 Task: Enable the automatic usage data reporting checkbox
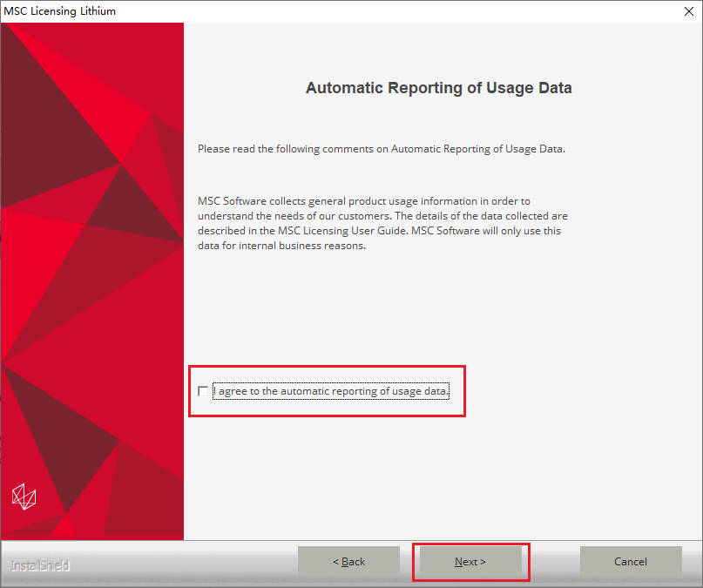click(203, 391)
